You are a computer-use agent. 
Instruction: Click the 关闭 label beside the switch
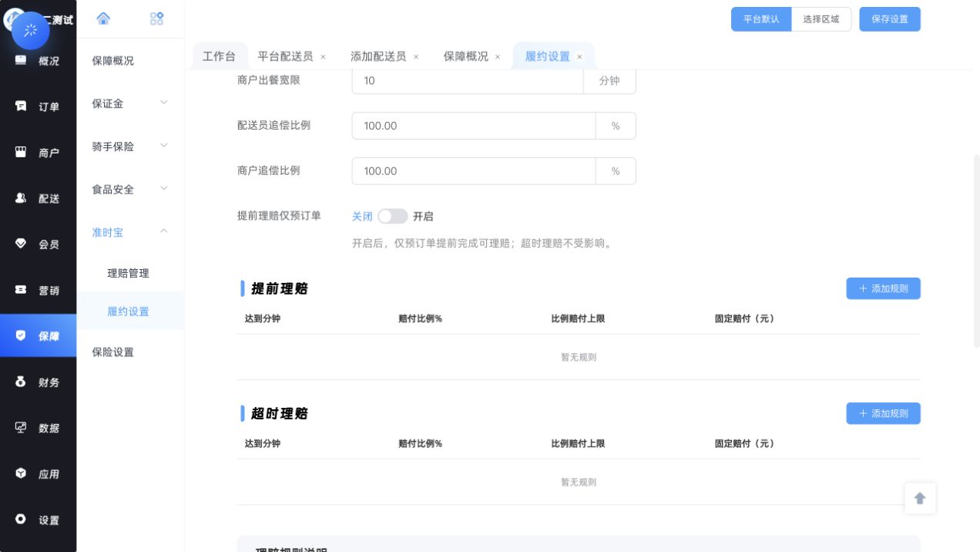[362, 217]
